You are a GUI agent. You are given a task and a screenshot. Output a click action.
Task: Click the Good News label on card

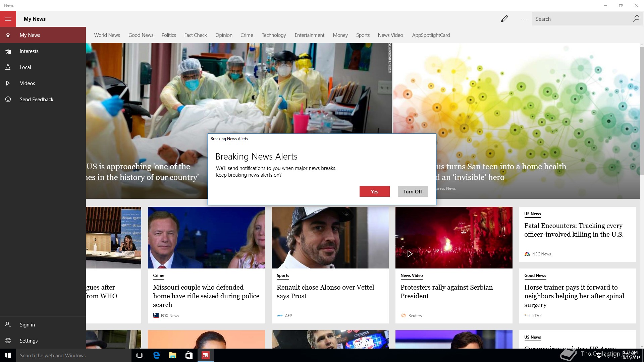[x=535, y=276]
